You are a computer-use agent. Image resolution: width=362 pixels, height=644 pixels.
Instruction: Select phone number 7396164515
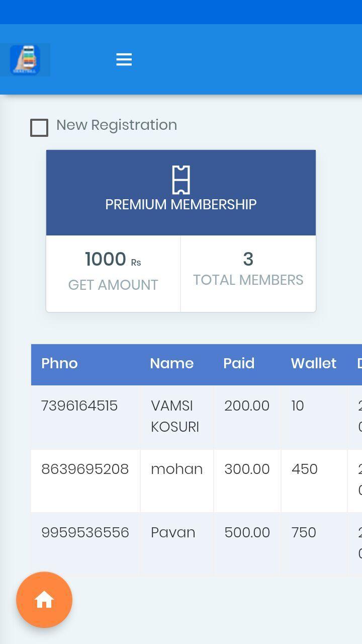pyautogui.click(x=79, y=406)
